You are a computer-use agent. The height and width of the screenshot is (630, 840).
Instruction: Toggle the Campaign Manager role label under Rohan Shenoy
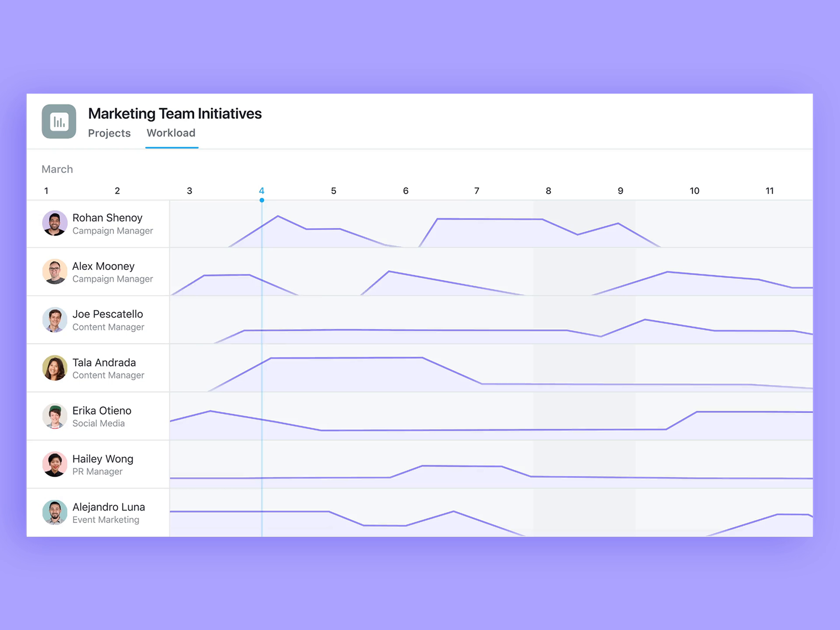pos(112,231)
